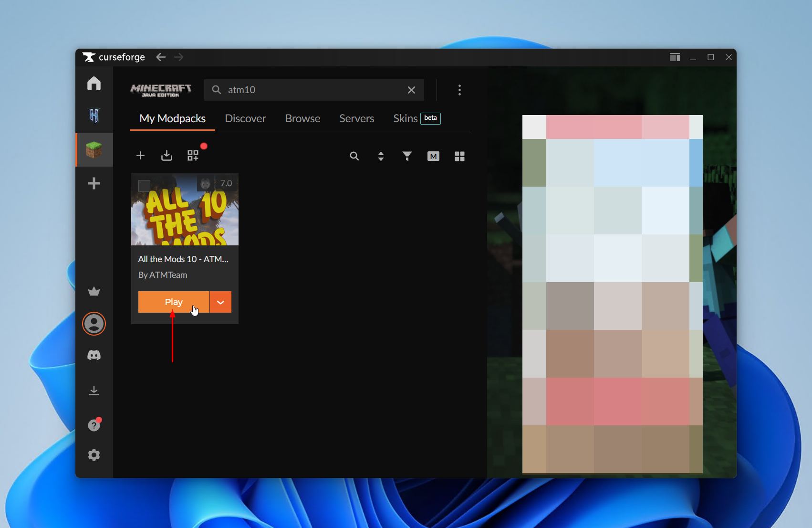Click the 7.0 version label

[x=226, y=183]
